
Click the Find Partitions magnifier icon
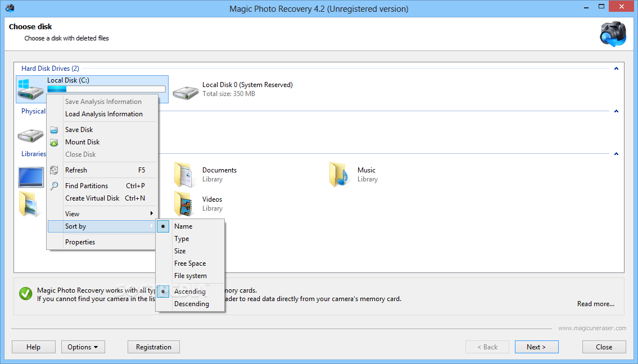(54, 186)
